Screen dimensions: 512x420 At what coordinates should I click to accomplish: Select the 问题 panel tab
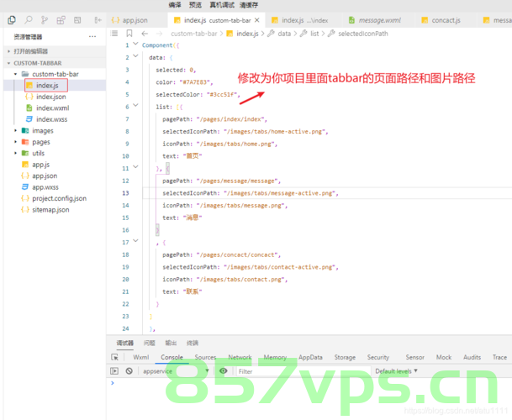(x=149, y=343)
